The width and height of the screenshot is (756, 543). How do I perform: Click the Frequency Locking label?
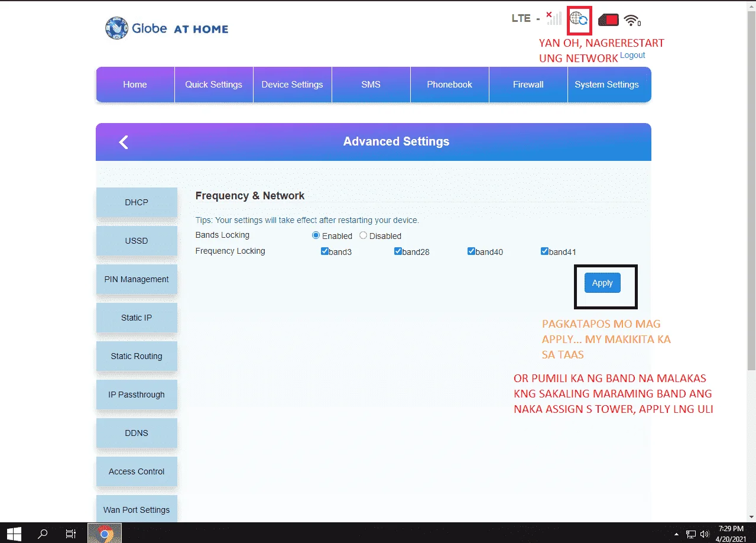pos(230,251)
